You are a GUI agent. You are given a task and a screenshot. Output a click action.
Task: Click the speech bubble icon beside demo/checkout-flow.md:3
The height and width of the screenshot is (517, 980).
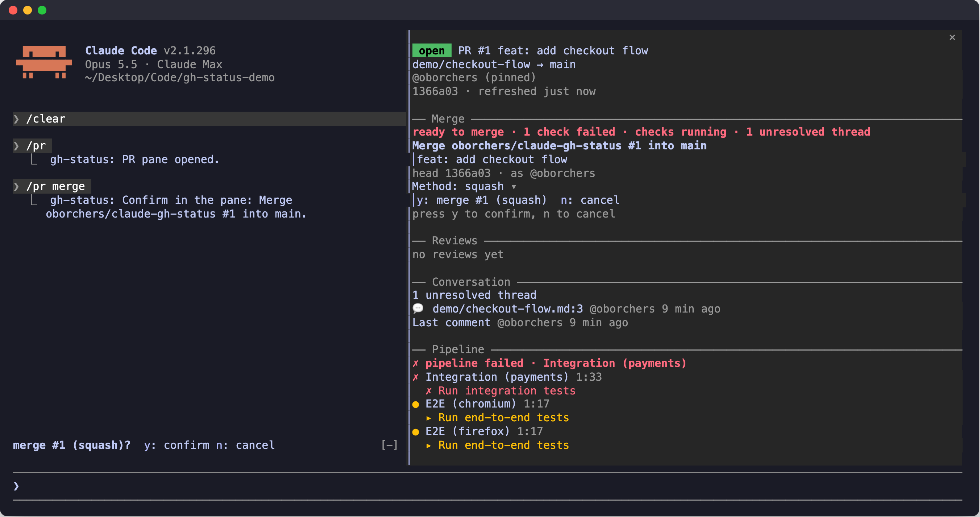(x=418, y=309)
